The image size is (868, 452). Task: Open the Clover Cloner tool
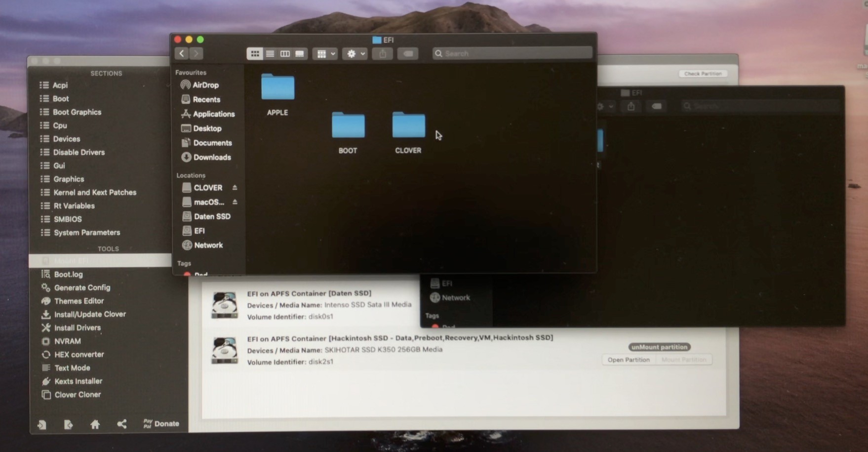click(x=71, y=394)
